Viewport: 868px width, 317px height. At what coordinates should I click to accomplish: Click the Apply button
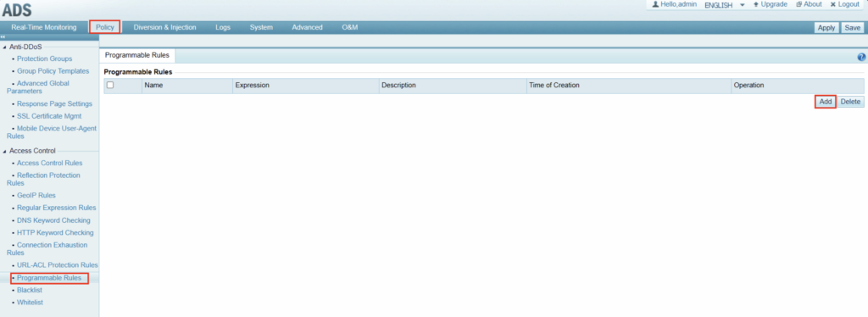click(826, 28)
